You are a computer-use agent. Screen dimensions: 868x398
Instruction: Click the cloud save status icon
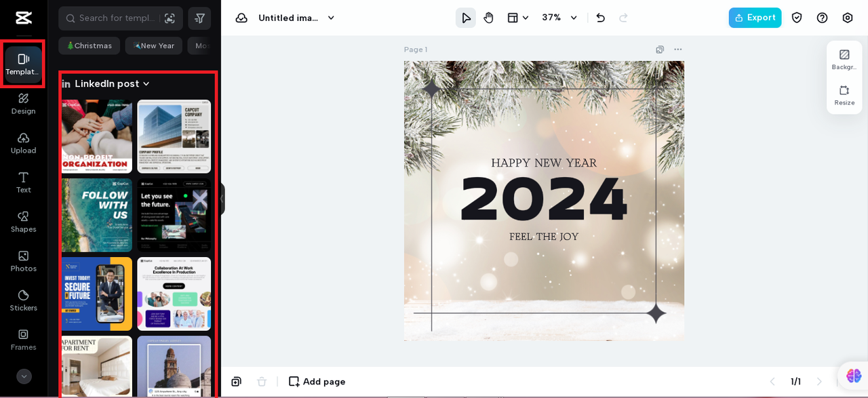click(241, 18)
